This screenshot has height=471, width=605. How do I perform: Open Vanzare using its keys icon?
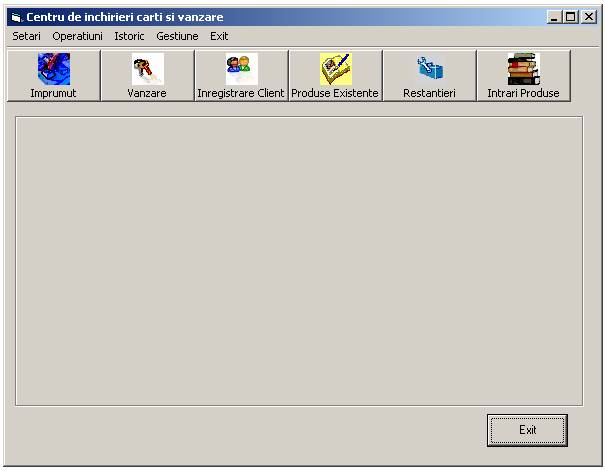[x=147, y=69]
